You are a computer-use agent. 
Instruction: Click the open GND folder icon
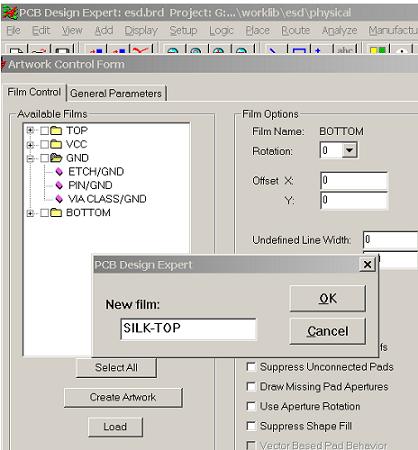click(x=56, y=158)
